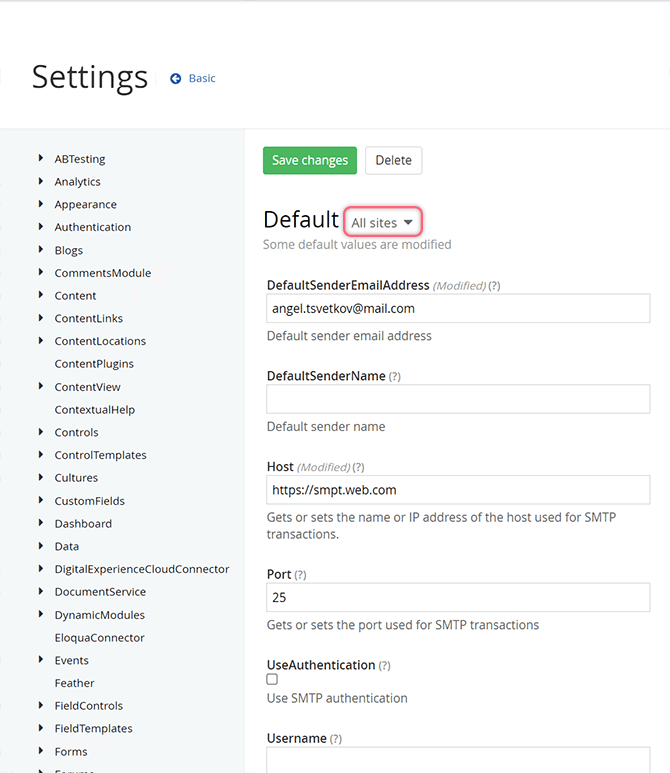
Task: Show the Host field help icon
Action: tap(358, 467)
